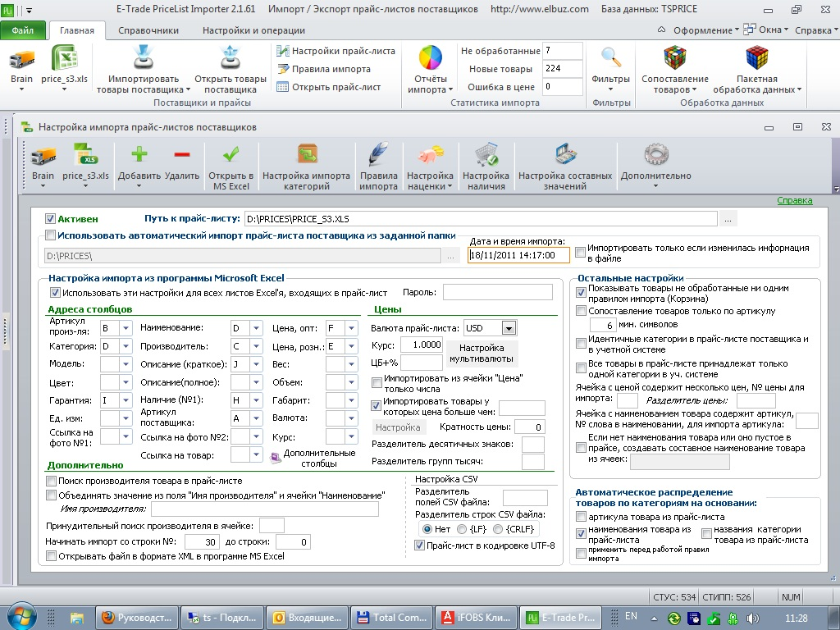Open import reports pie-chart icon
The height and width of the screenshot is (630, 840).
coord(430,58)
